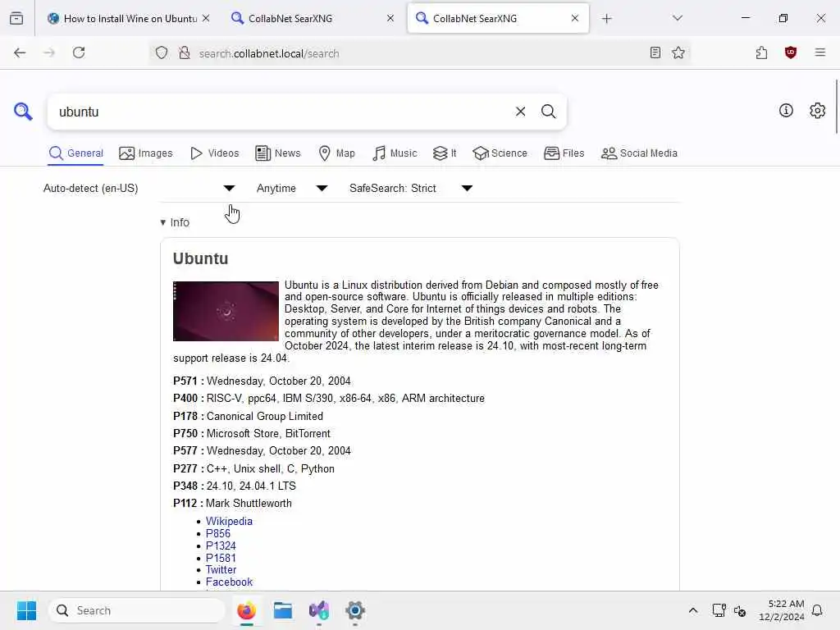Open a new tab with plus
Image resolution: width=840 pixels, height=630 pixels.
click(x=606, y=19)
